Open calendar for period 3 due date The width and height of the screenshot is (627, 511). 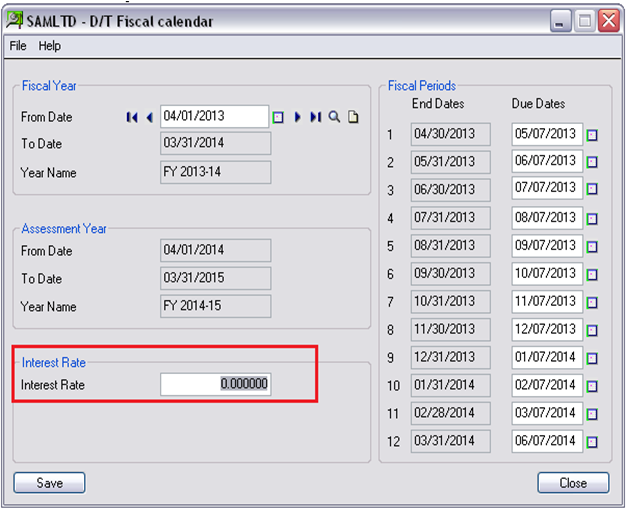coord(592,189)
